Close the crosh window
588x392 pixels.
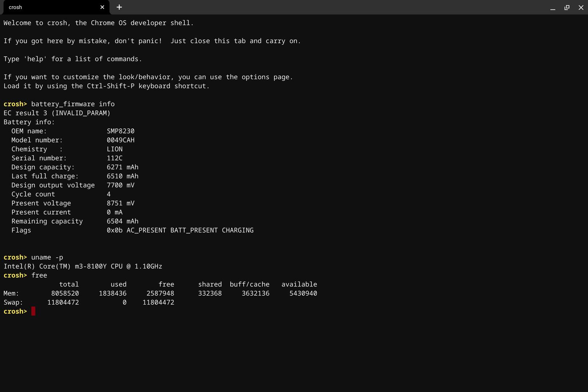point(581,7)
